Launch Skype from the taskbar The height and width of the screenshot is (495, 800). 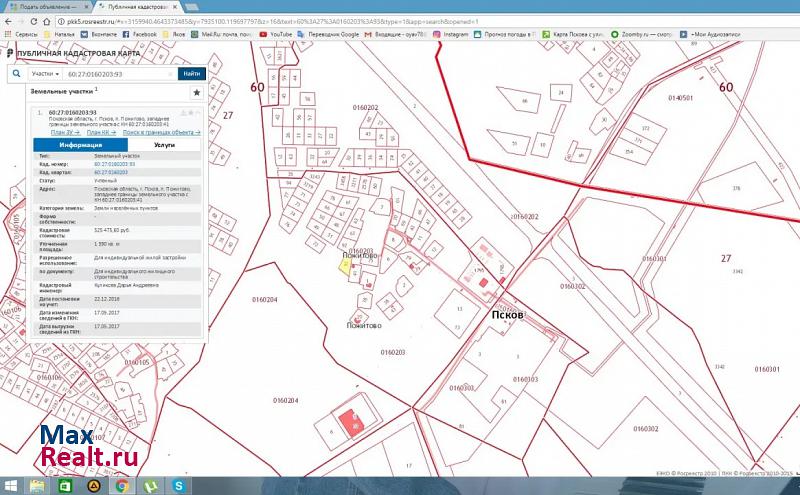coord(181,485)
